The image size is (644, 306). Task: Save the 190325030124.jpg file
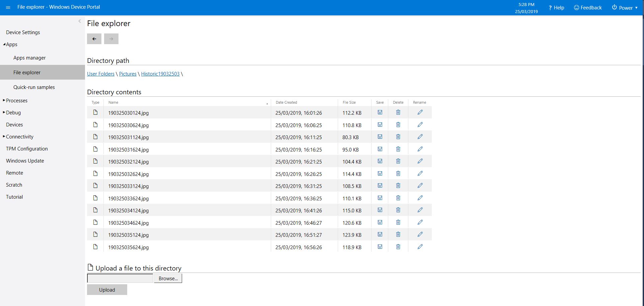click(380, 112)
